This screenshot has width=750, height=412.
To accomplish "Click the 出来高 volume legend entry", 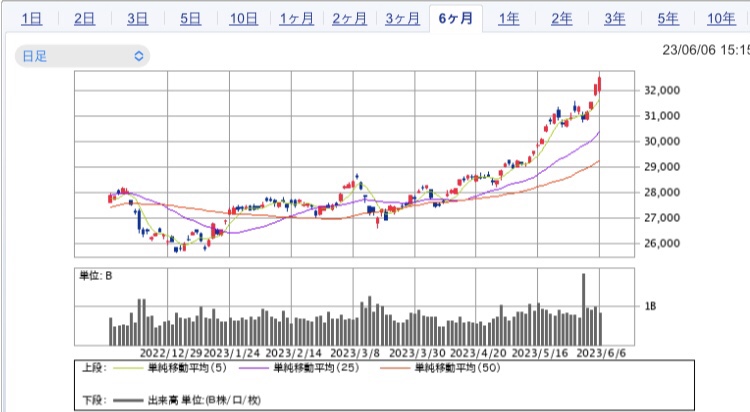I will pyautogui.click(x=204, y=400).
